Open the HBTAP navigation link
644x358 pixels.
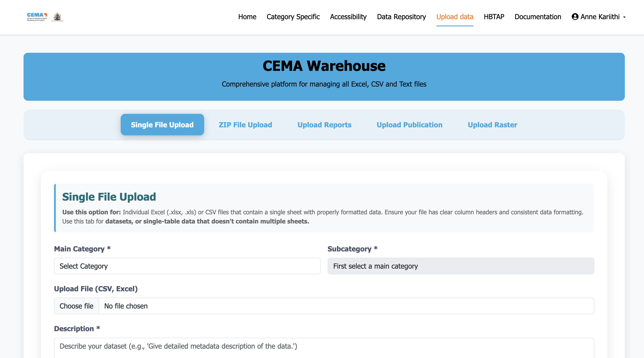pyautogui.click(x=494, y=17)
